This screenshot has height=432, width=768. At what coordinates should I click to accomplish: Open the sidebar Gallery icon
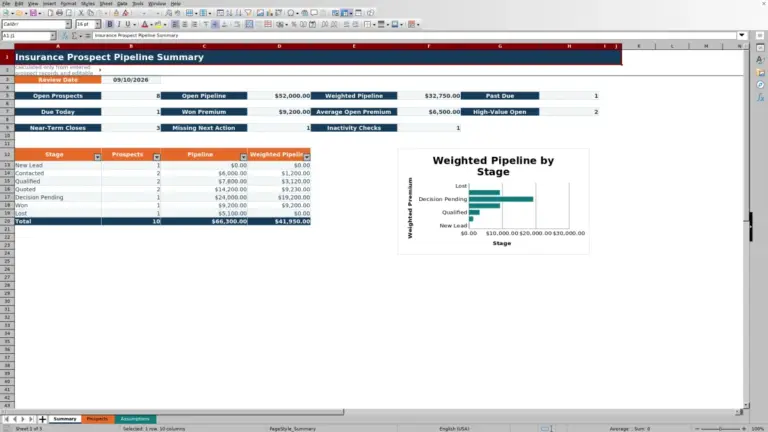click(x=760, y=72)
